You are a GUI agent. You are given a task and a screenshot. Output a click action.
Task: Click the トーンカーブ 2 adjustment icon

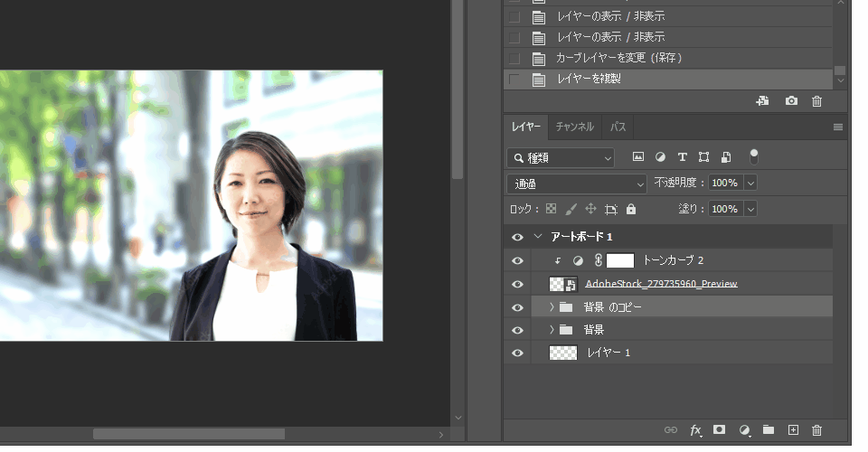click(x=578, y=260)
